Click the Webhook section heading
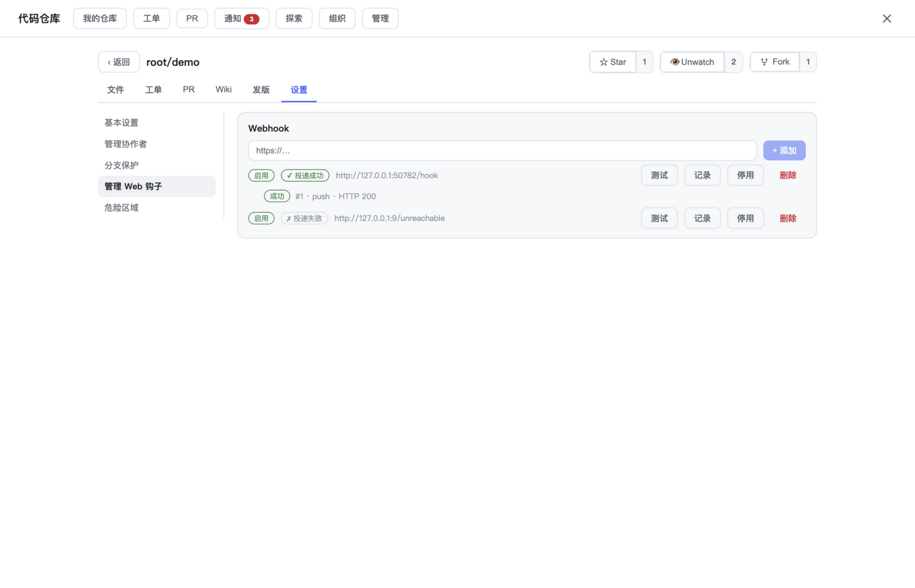Viewport: 915px width, 588px height. (269, 129)
